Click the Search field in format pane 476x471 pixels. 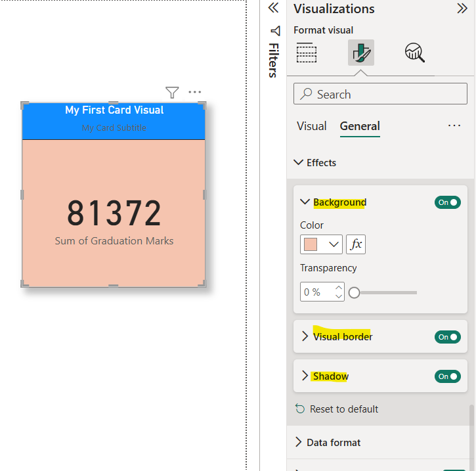click(380, 94)
